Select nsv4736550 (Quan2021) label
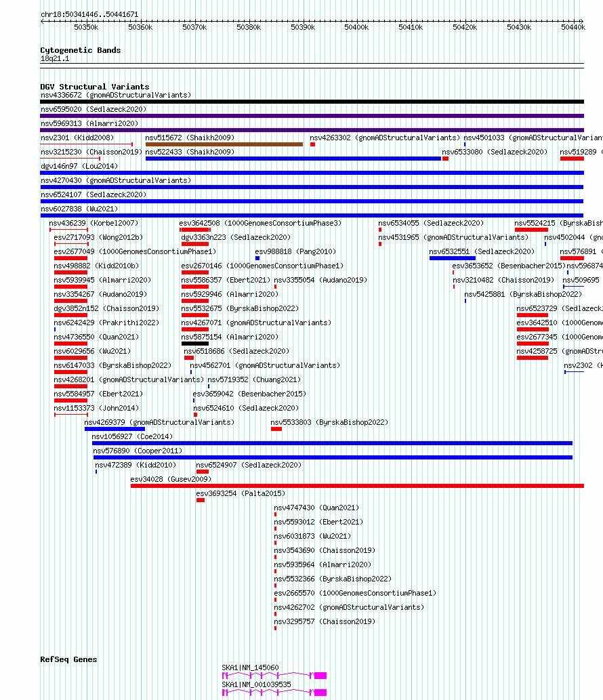 click(96, 337)
